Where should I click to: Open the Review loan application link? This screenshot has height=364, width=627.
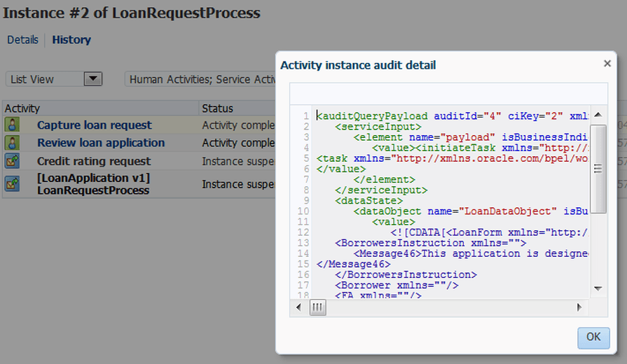pos(101,143)
